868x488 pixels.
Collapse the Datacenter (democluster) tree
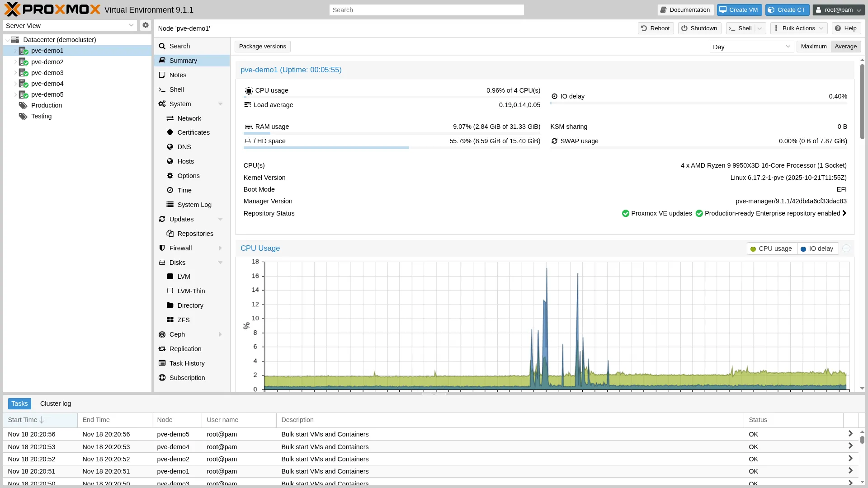(x=7, y=40)
